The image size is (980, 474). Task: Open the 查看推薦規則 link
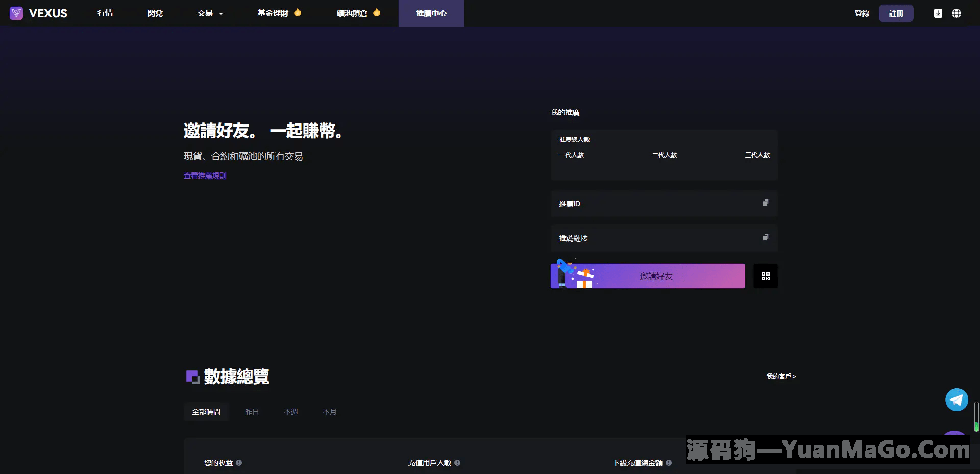pos(204,176)
